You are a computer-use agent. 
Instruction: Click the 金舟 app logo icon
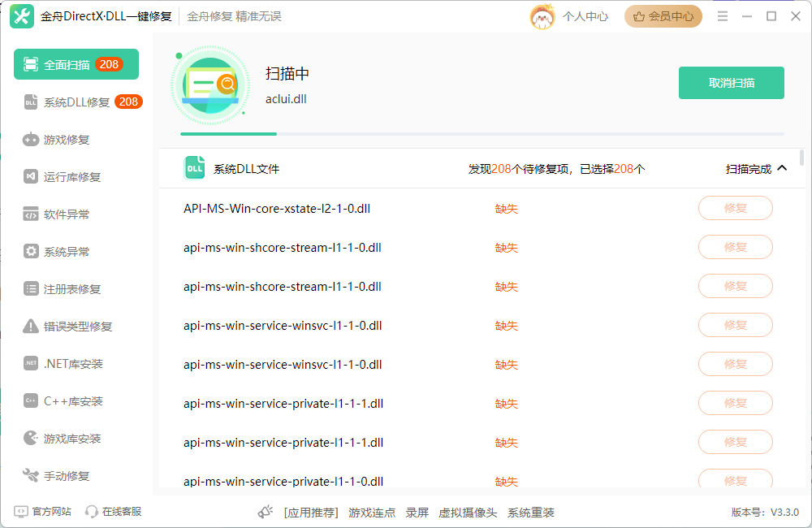[x=22, y=16]
